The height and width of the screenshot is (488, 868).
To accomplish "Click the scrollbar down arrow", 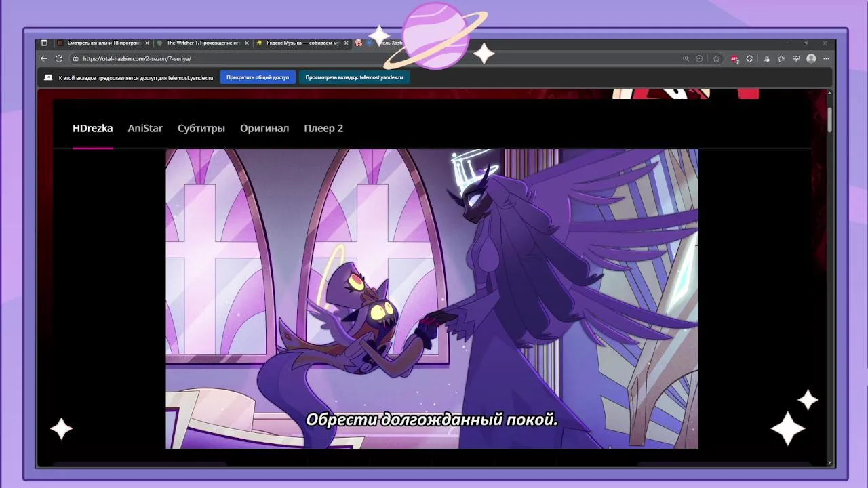I will pos(830,463).
